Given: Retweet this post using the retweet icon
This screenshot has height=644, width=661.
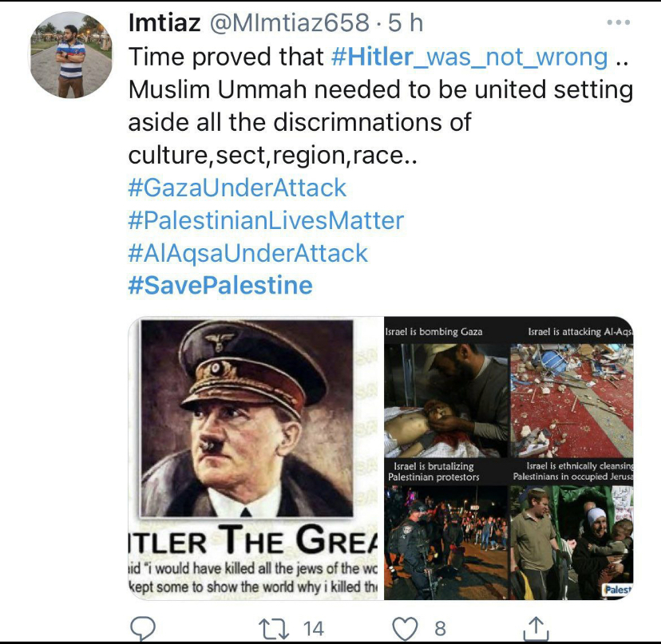Looking at the screenshot, I should 274,629.
